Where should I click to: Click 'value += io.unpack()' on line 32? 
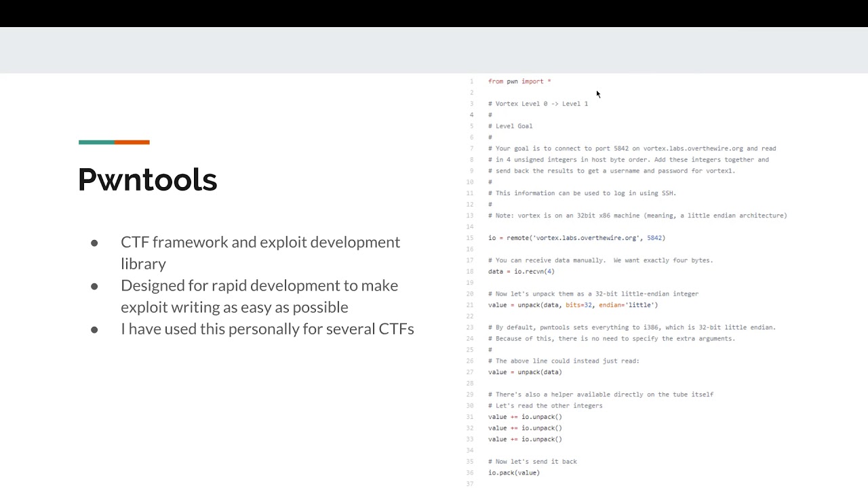(525, 428)
